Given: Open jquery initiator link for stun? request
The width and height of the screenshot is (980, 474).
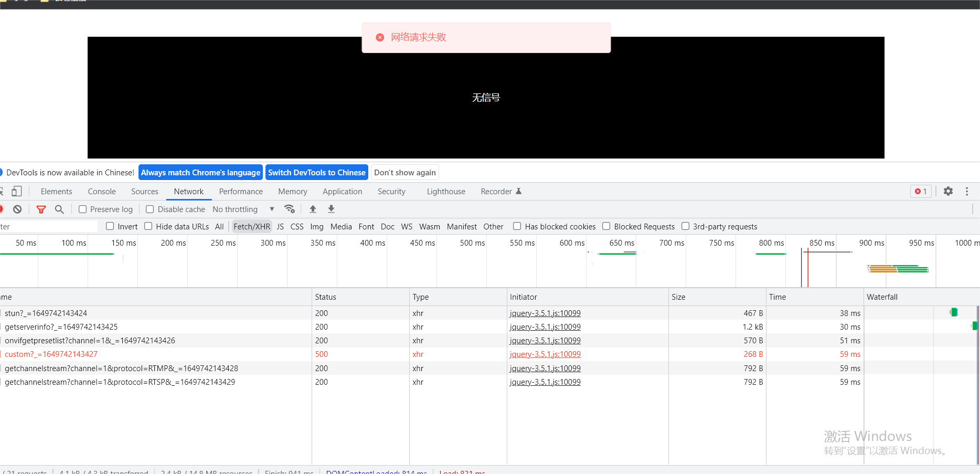Looking at the screenshot, I should 545,313.
